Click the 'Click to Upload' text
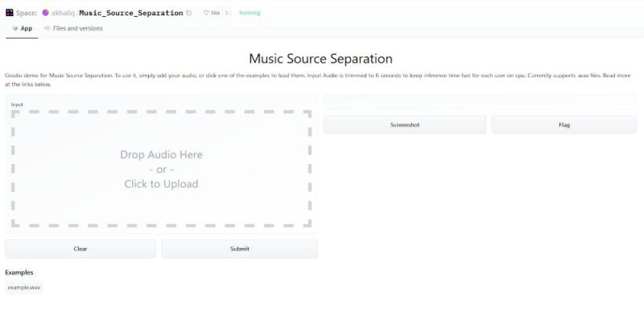The height and width of the screenshot is (309, 644). 162,183
